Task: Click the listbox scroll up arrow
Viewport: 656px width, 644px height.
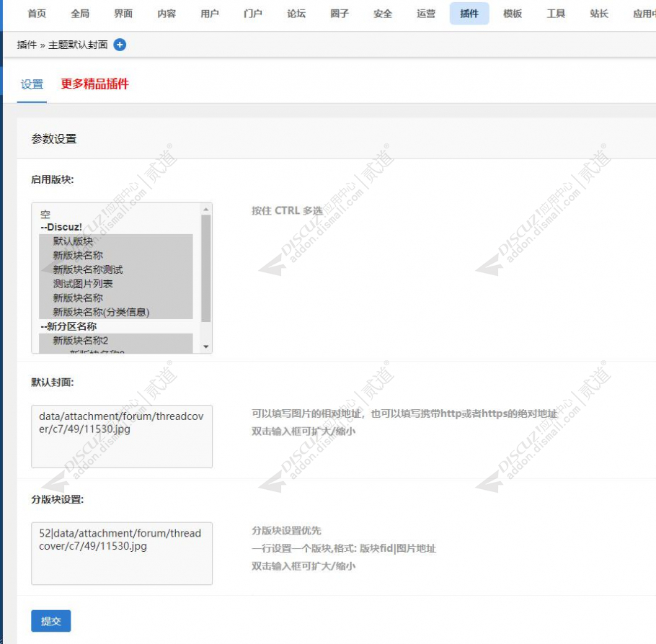Action: (206, 210)
